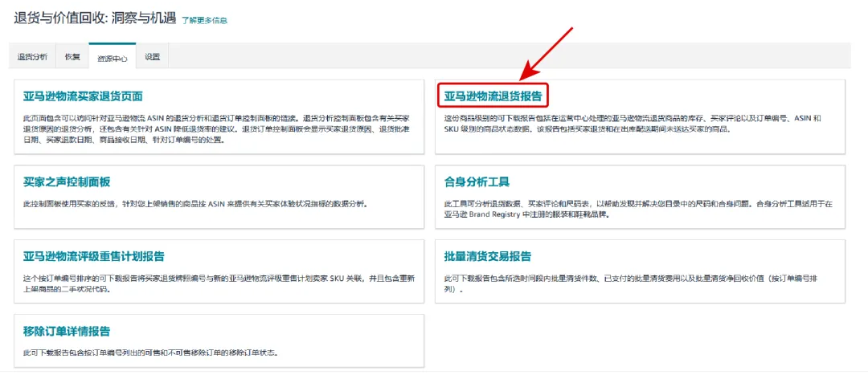Open 亚马逊物流买家退货页面 link

pos(83,96)
